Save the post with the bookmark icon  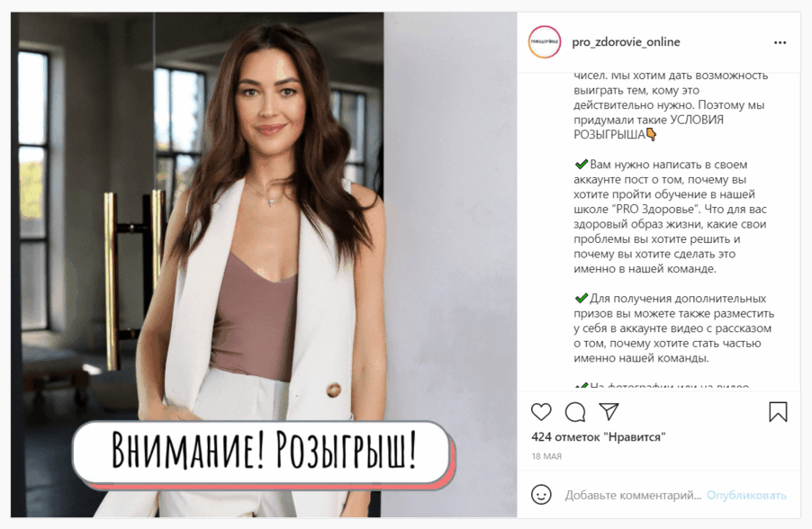point(778,412)
